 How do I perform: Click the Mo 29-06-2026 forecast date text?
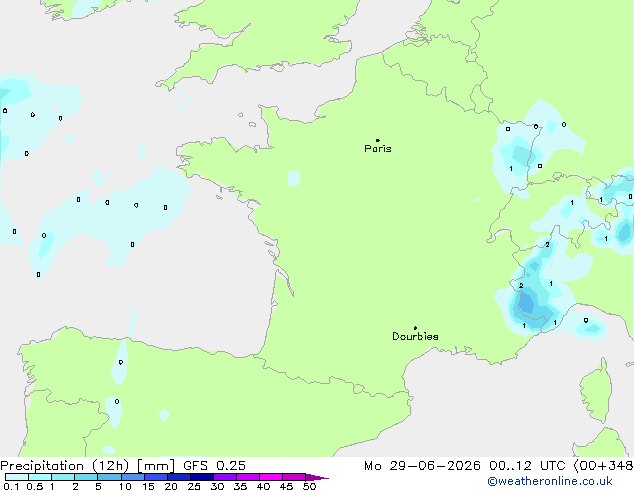tap(422, 466)
